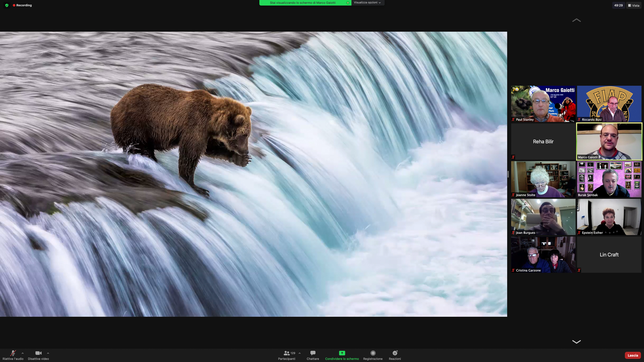This screenshot has width=644, height=362.
Task: Select Riccardo Busi's video tile
Action: pyautogui.click(x=609, y=104)
